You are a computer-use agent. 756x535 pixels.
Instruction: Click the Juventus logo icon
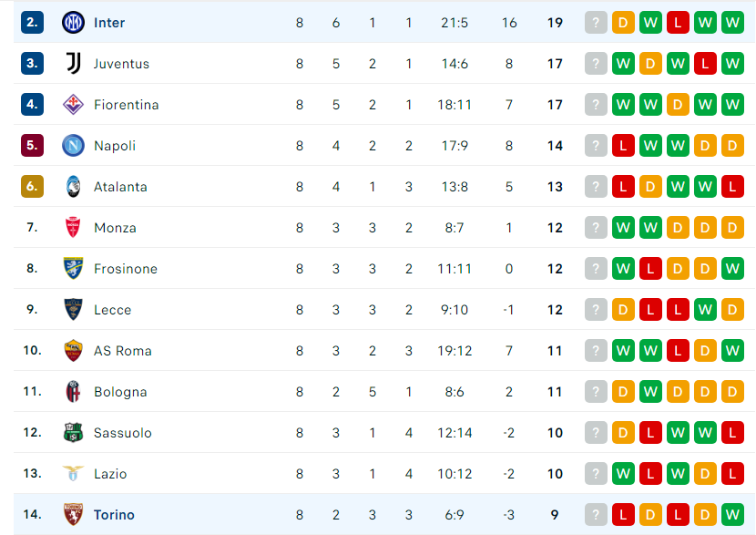coord(73,64)
